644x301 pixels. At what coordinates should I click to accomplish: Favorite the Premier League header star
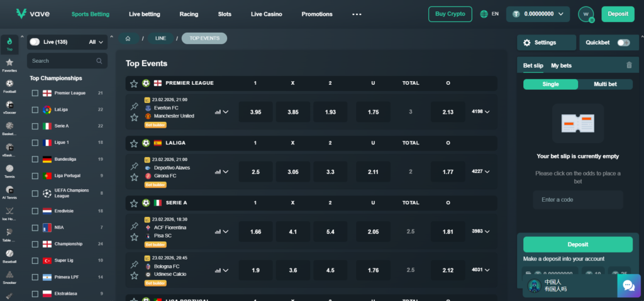tap(134, 84)
